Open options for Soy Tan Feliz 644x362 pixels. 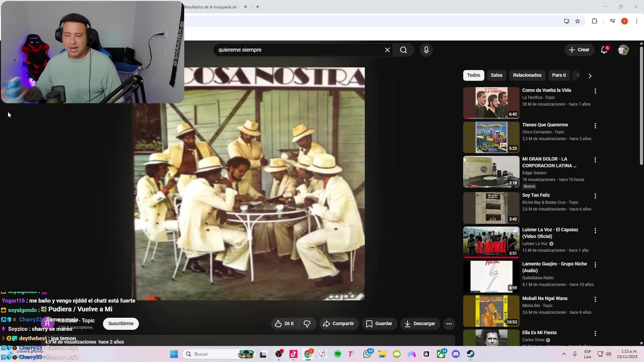pos(595,196)
